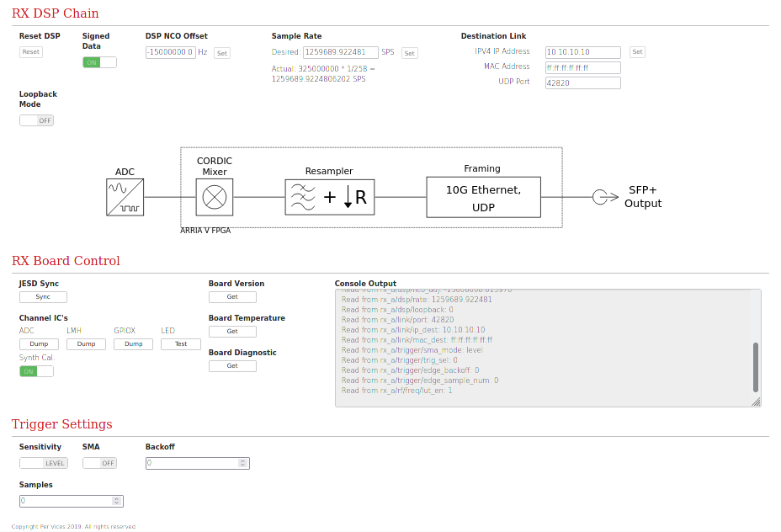This screenshot has height=532, width=781.
Task: Click the SFP+ output connector symbol
Action: (x=600, y=197)
